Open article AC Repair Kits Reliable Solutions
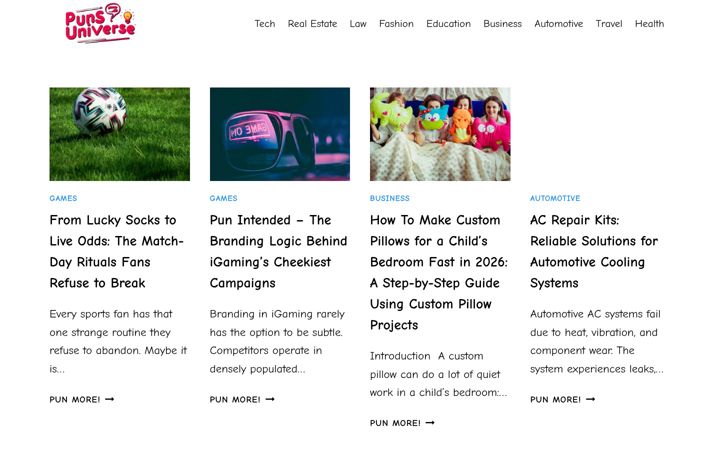 594,251
